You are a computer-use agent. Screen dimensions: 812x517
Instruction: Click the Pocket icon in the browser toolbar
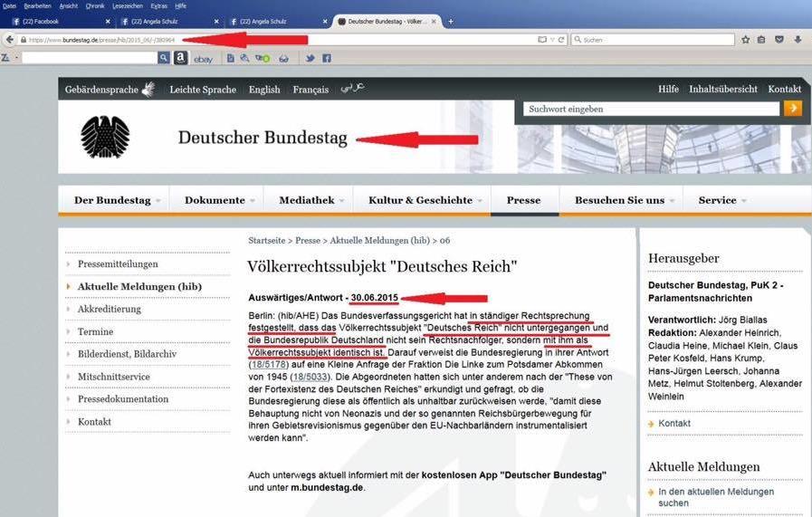pyautogui.click(x=779, y=39)
